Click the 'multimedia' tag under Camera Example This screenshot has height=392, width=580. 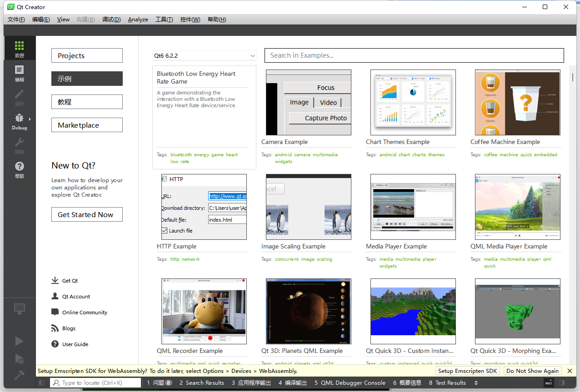coord(325,154)
